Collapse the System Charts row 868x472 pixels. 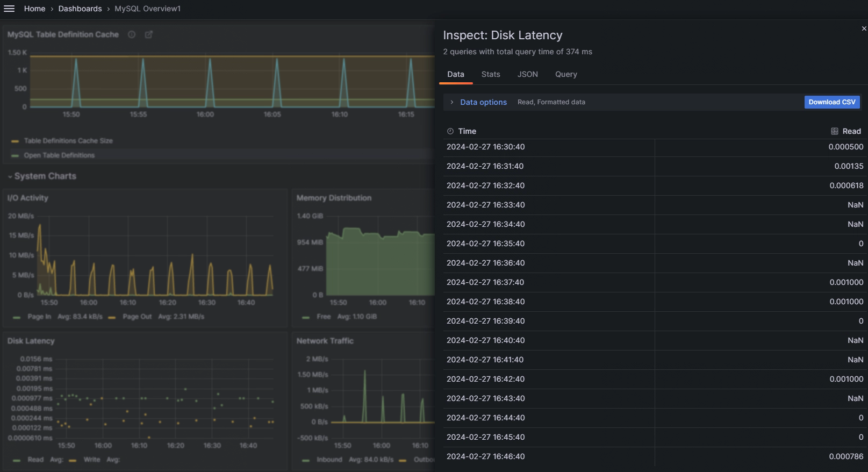click(x=10, y=176)
